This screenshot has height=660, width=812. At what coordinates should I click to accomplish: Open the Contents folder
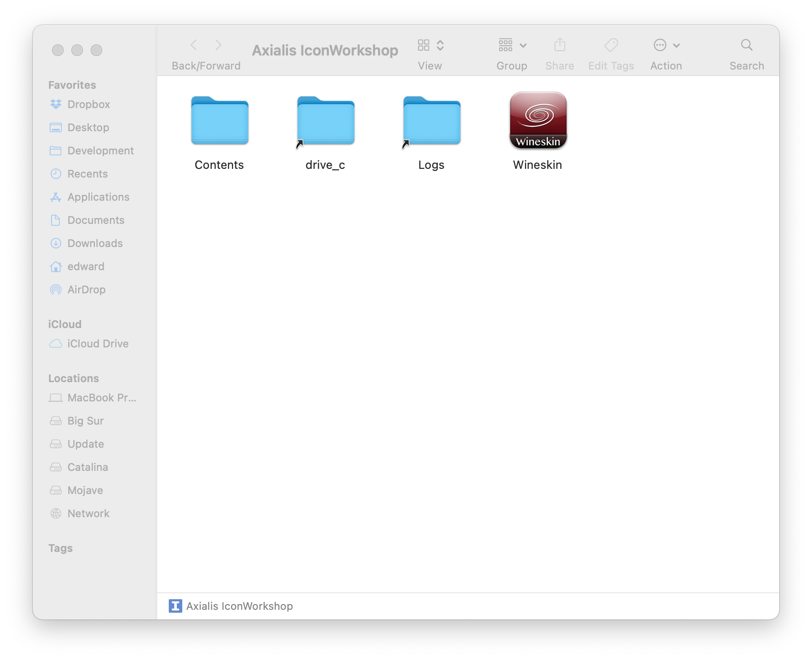coord(219,121)
